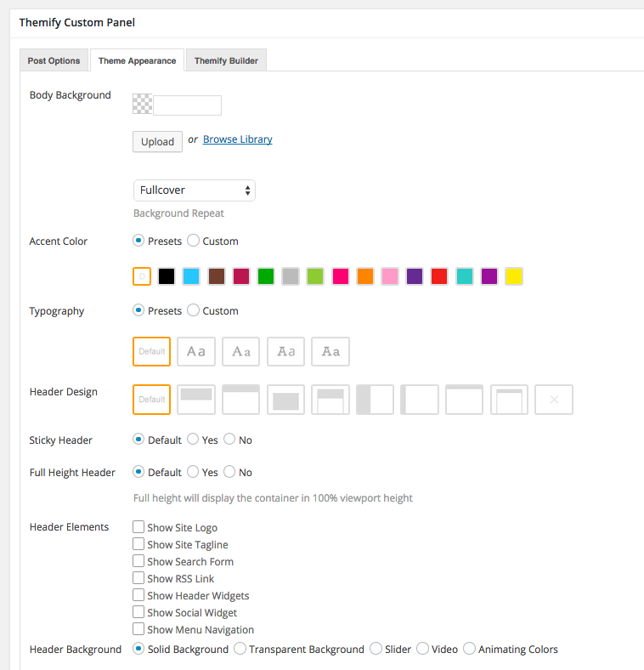
Task: Check Show Search Form
Action: tap(138, 560)
